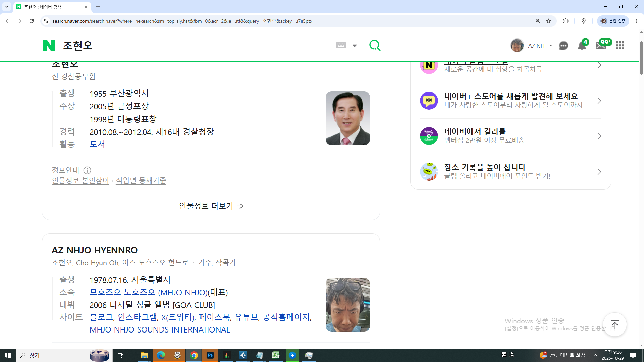Expand the keyboard input dropdown arrow

pyautogui.click(x=355, y=46)
